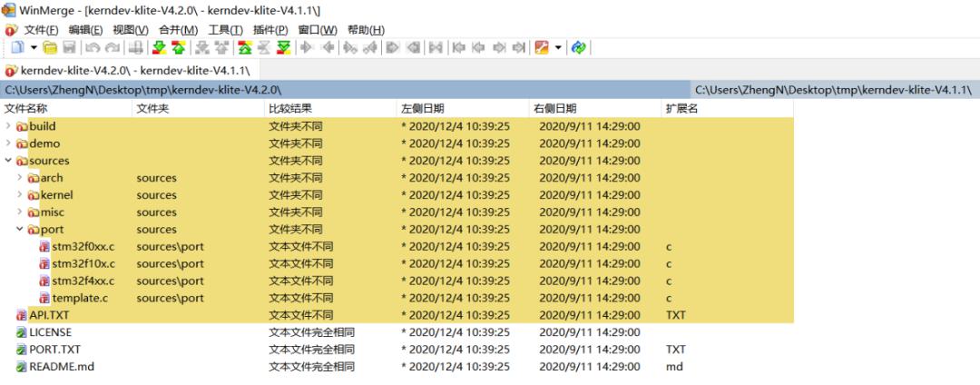Open the 工具(T) menu

(x=226, y=30)
